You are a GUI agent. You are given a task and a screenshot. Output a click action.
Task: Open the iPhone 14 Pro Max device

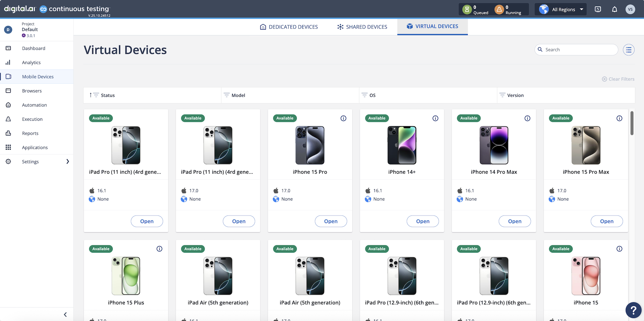514,221
